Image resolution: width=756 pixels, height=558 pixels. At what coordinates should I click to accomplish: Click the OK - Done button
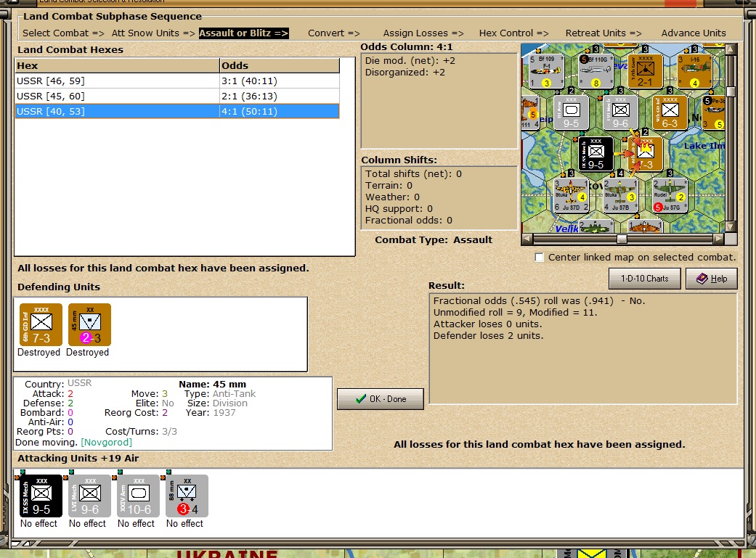click(381, 399)
